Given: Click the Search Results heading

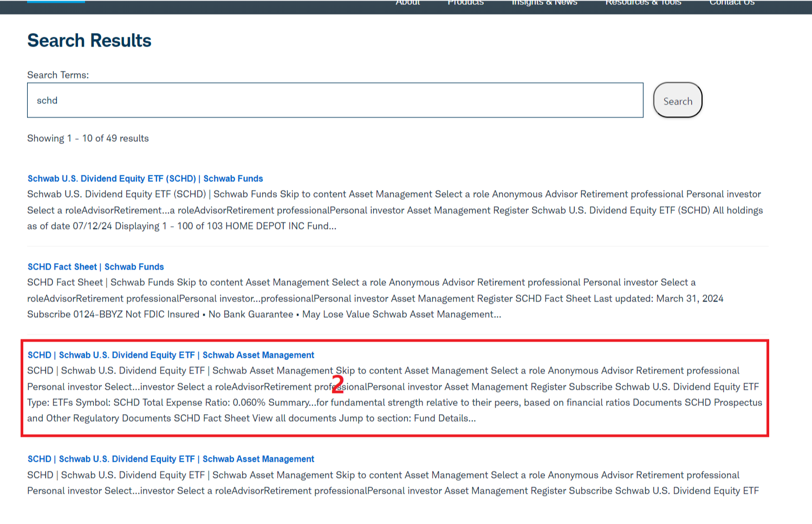Looking at the screenshot, I should 89,41.
